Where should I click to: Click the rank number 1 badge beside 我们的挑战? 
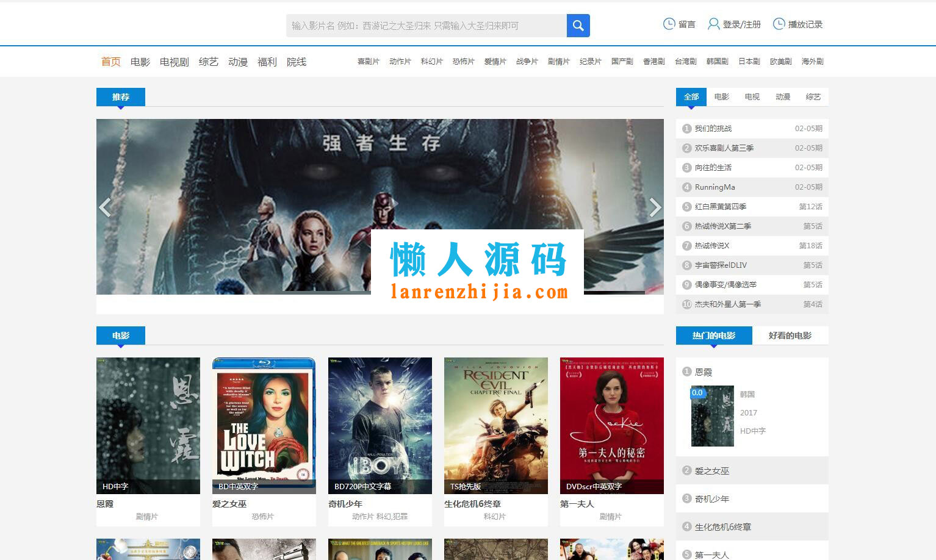coord(686,128)
